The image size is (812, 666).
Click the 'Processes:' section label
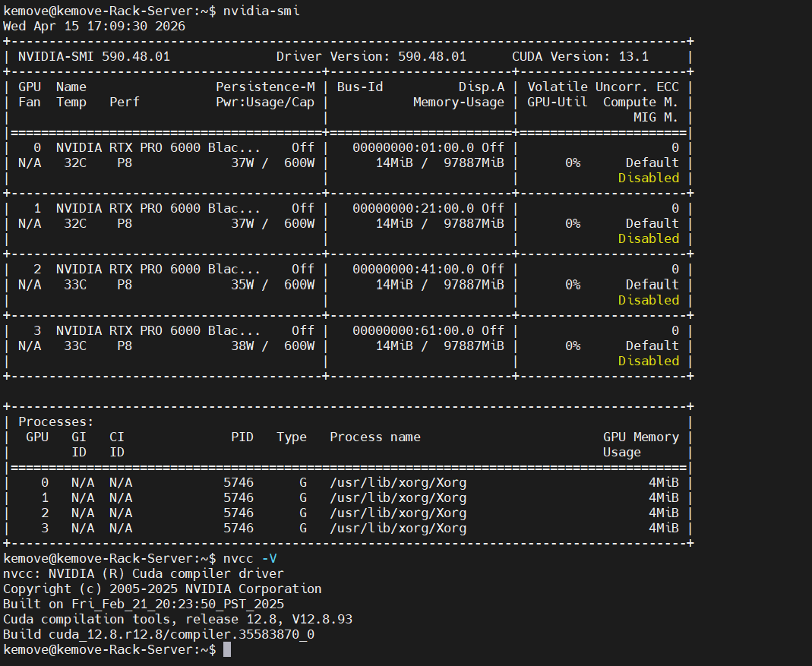56,421
